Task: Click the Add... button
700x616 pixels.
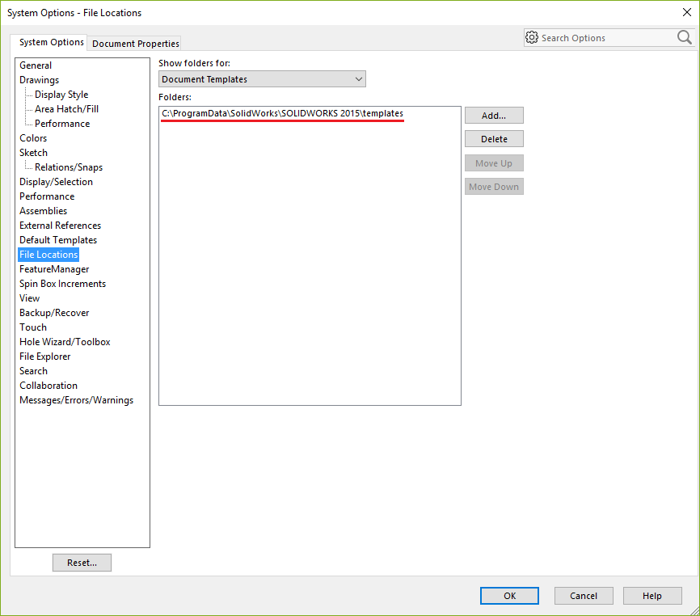Action: (494, 116)
